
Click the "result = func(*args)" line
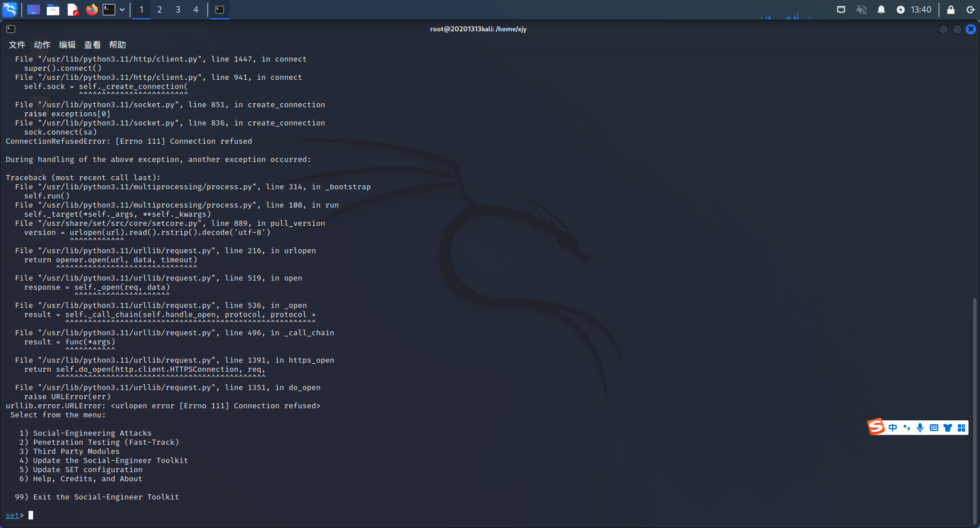pyautogui.click(x=70, y=342)
